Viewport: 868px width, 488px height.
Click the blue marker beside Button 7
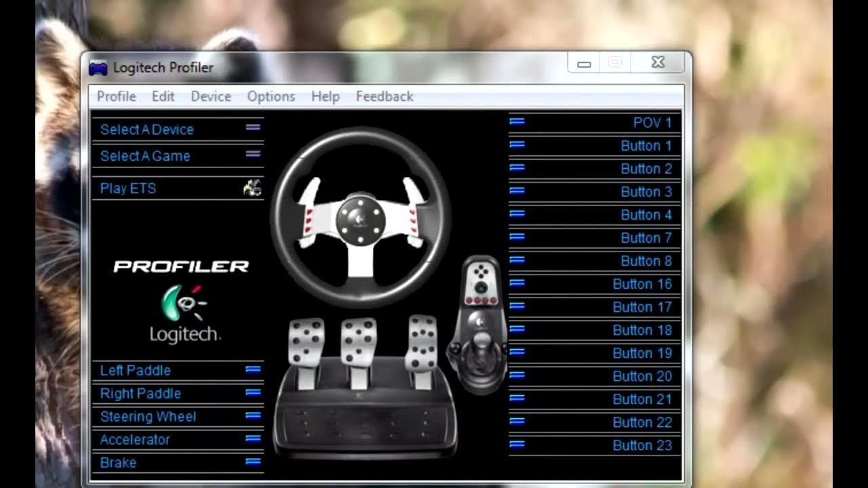point(517,237)
